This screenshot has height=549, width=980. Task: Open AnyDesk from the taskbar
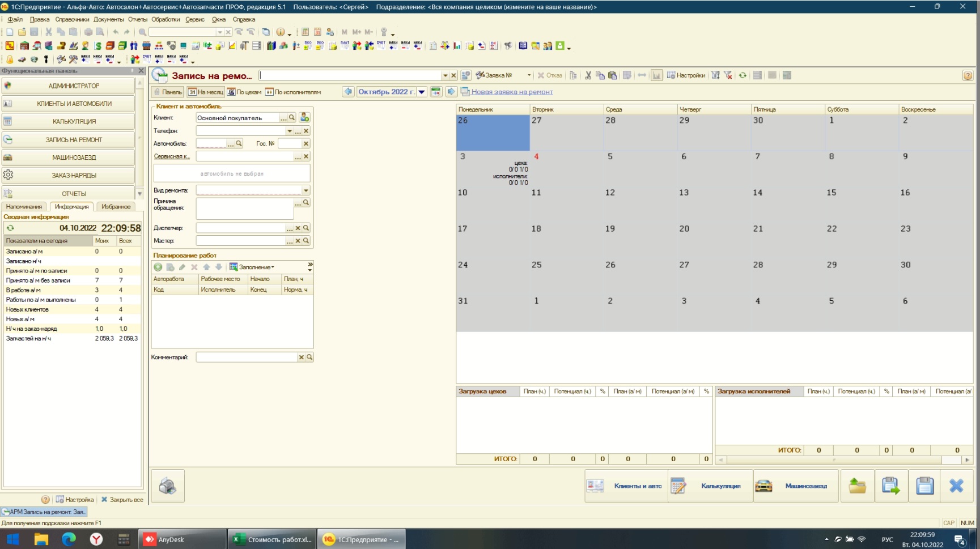(183, 539)
